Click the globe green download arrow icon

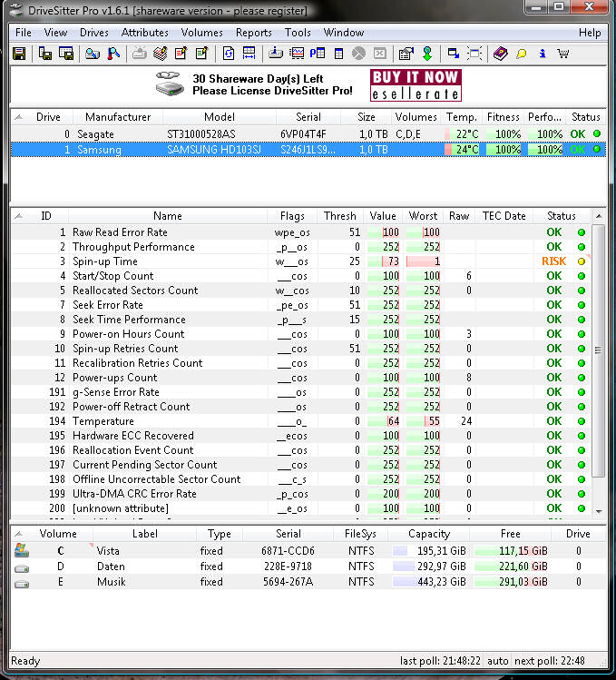pos(427,54)
